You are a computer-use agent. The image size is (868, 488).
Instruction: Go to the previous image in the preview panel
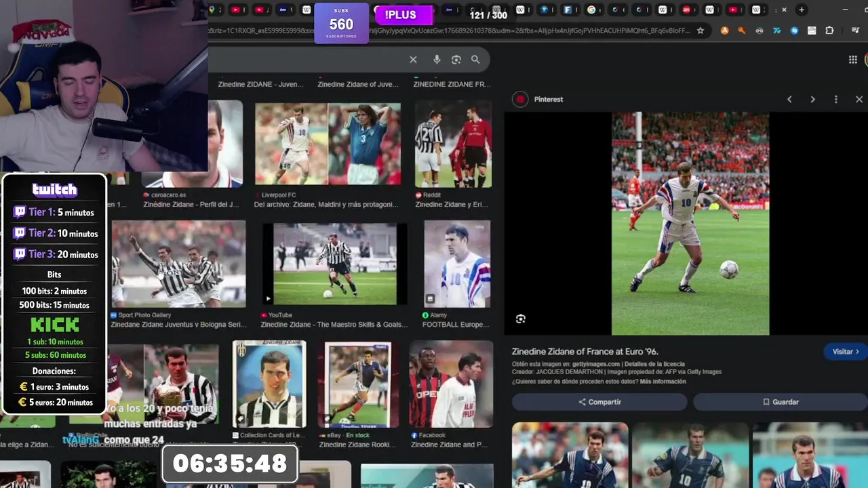click(789, 99)
